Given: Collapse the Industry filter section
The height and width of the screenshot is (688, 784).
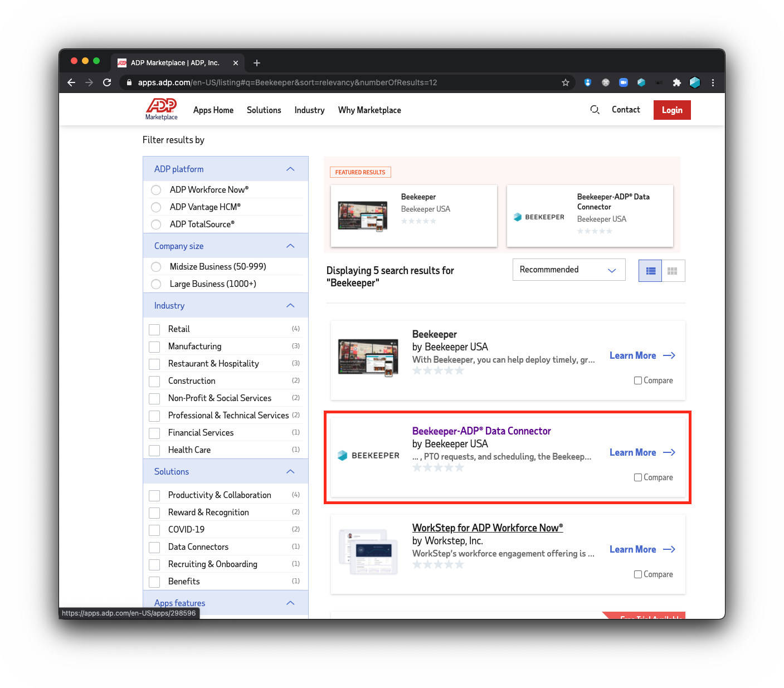Looking at the screenshot, I should (290, 305).
